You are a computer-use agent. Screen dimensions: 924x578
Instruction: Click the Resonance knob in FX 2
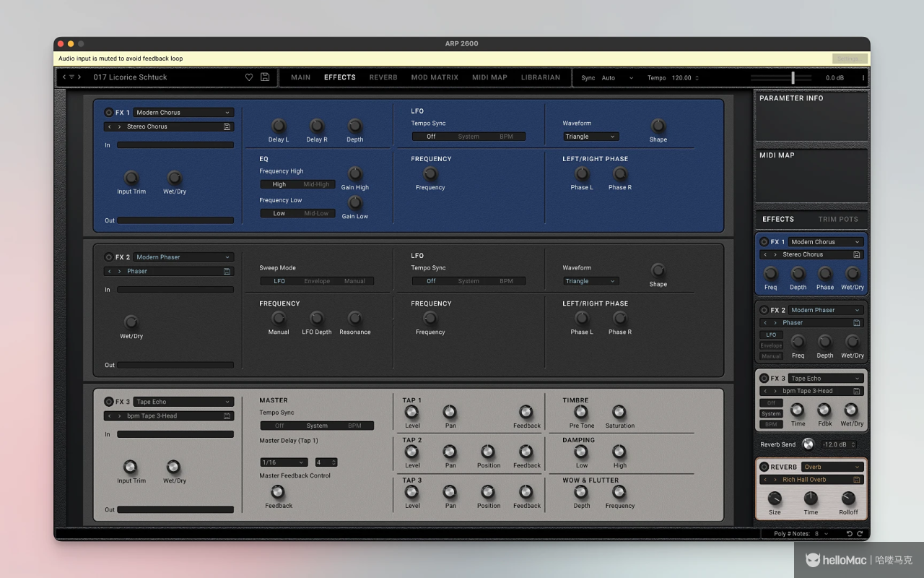pos(354,318)
